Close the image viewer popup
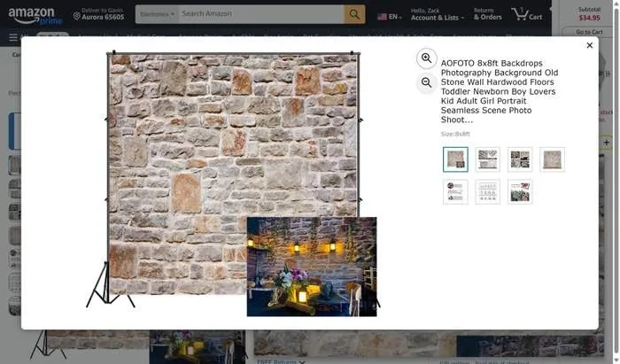Image resolution: width=620 pixels, height=364 pixels. (590, 45)
